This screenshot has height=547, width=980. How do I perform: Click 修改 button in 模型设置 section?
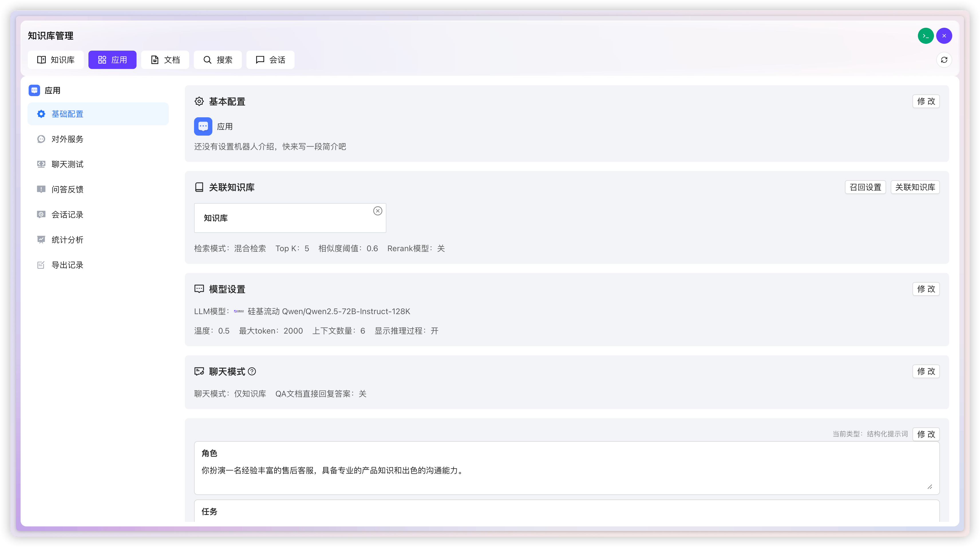(x=926, y=289)
